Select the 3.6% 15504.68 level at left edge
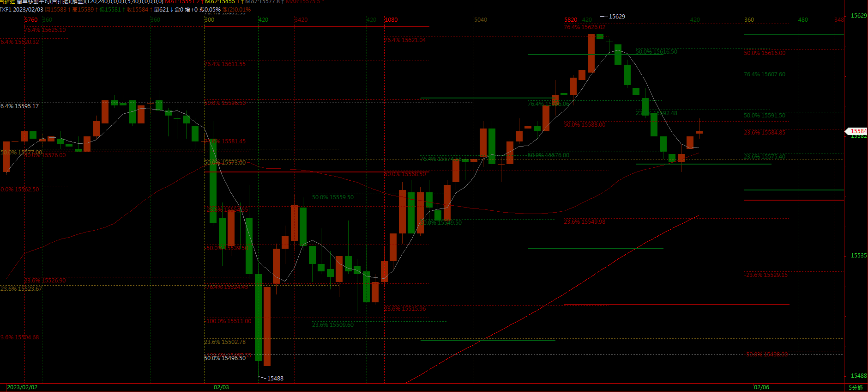 click(19, 337)
